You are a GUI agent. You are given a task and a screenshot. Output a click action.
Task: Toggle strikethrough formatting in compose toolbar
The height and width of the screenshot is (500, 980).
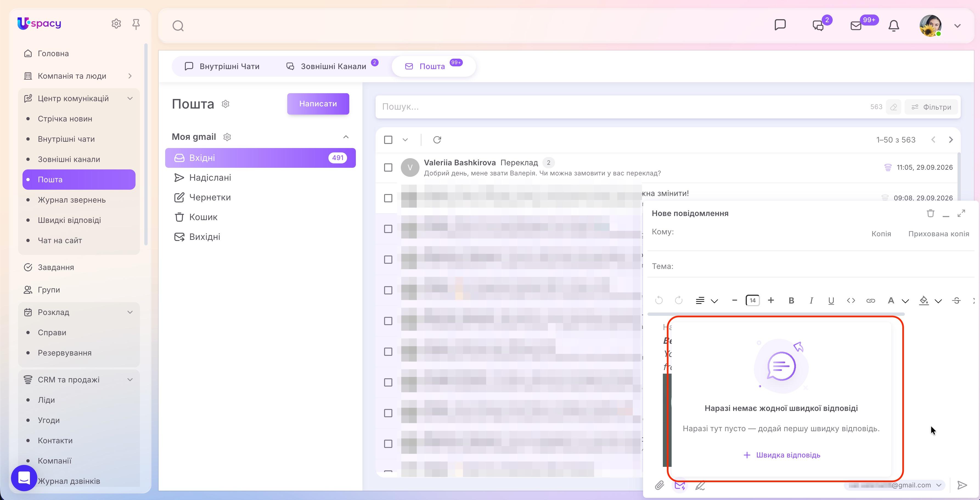tap(956, 301)
